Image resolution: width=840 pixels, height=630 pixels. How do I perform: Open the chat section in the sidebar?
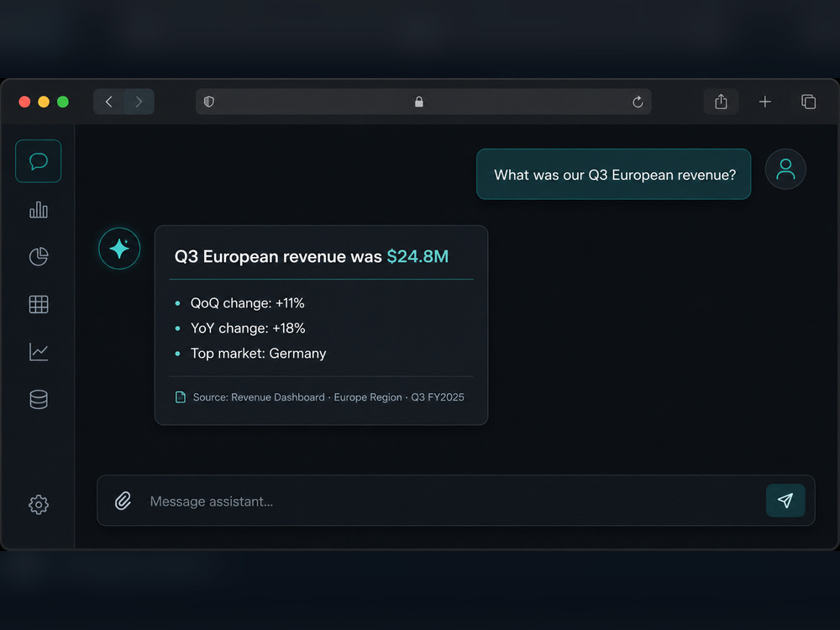click(x=38, y=161)
